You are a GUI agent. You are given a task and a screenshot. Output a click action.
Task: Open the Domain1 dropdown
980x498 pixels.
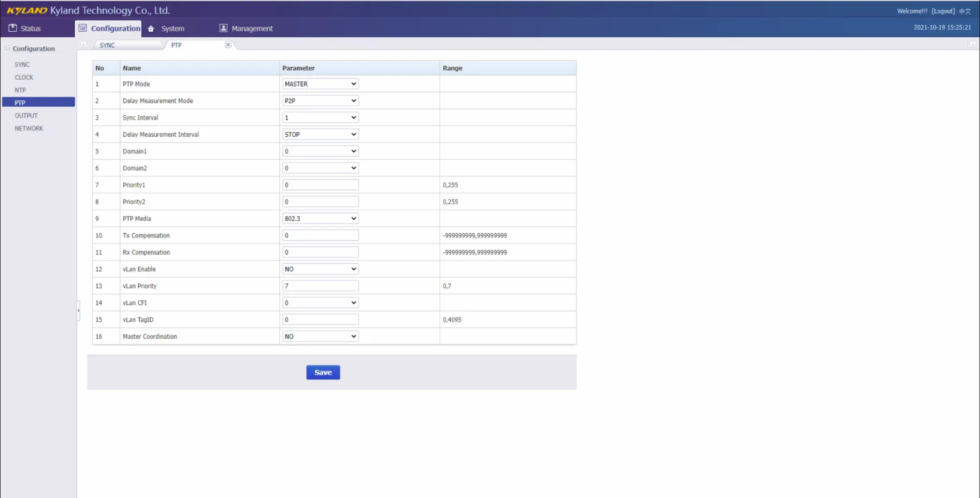point(321,151)
